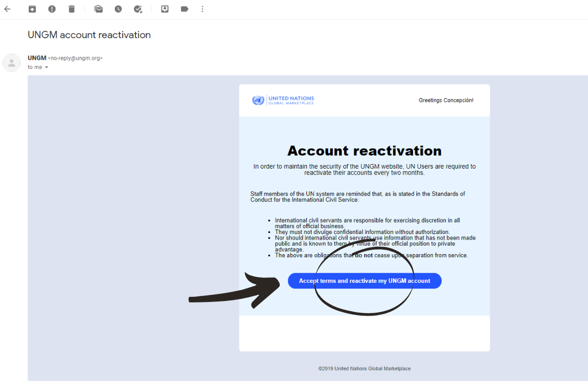Click 'Accept terms and reactivate my UNGM account'
588x382 pixels.
[x=365, y=281]
